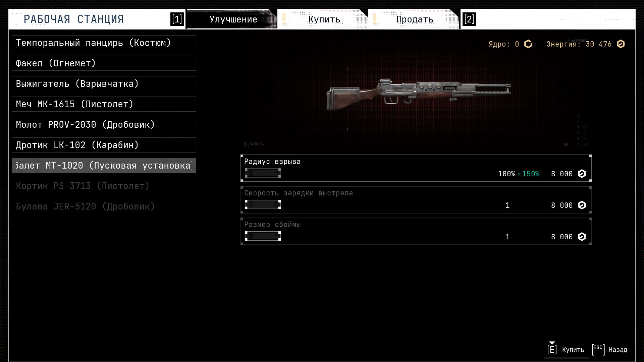This screenshot has height=362, width=644.
Task: Click the ESC key icon for Назад
Action: tap(598, 349)
